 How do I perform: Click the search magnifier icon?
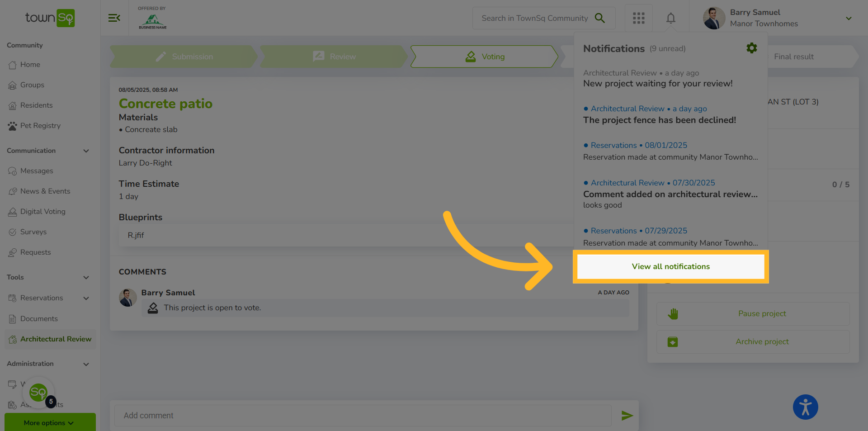[599, 18]
